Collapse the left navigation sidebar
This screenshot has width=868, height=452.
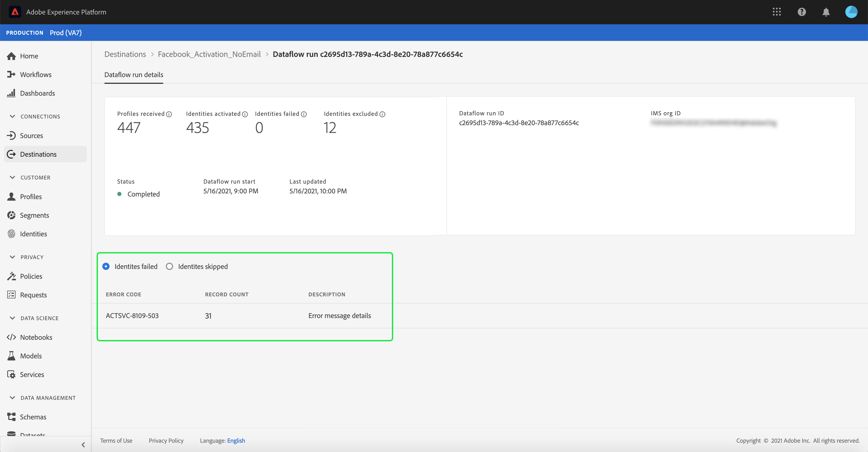(x=83, y=445)
